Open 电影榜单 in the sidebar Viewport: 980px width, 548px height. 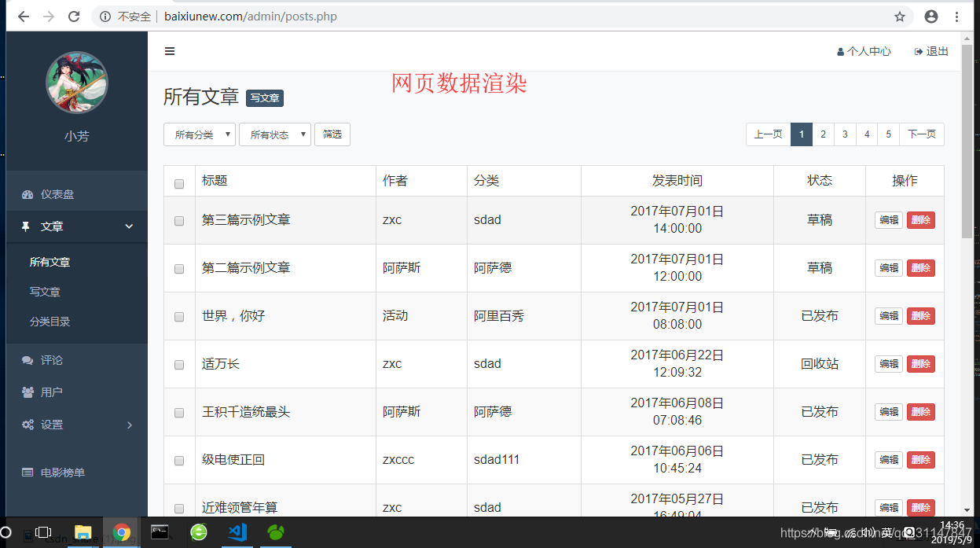(77, 473)
